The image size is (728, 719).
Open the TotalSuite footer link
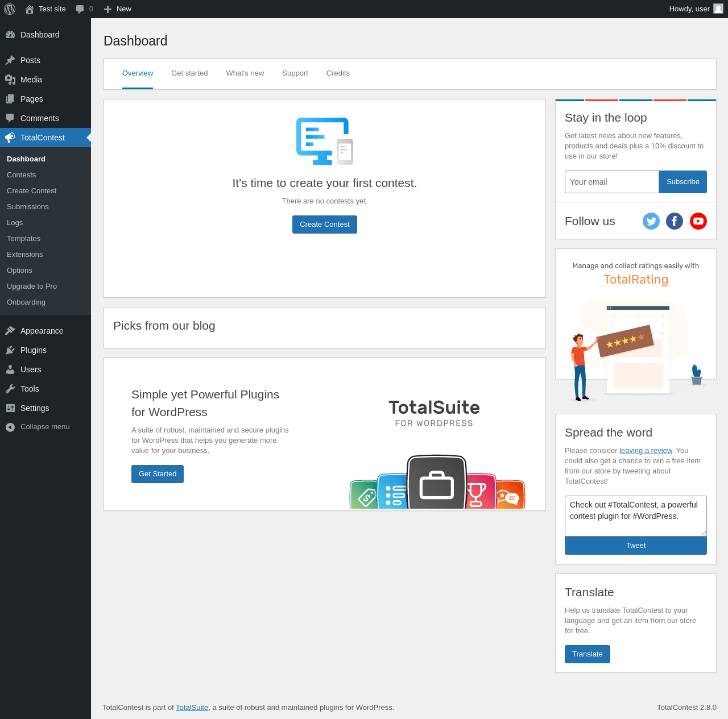coord(192,708)
